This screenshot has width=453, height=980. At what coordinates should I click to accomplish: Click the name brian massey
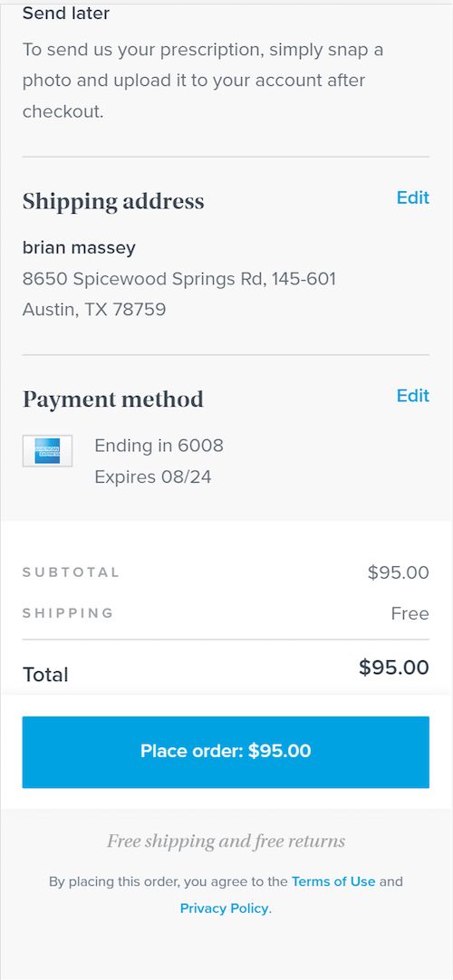[x=79, y=247]
